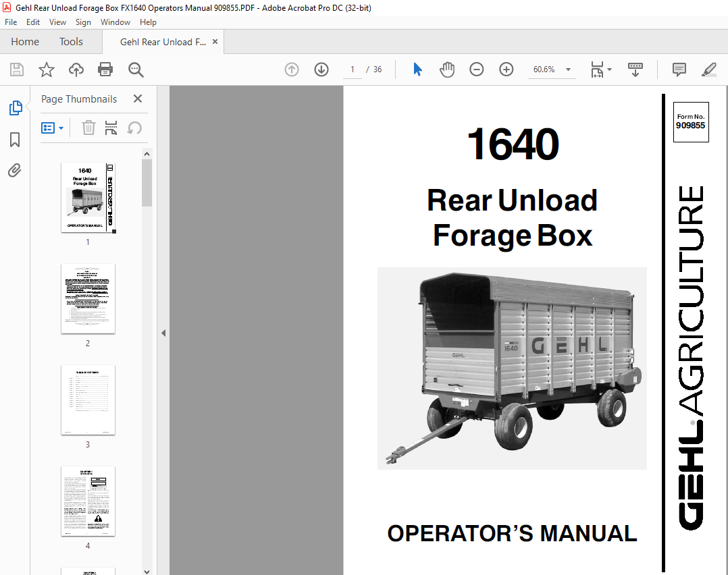Zoom in with the plus icon

[506, 70]
